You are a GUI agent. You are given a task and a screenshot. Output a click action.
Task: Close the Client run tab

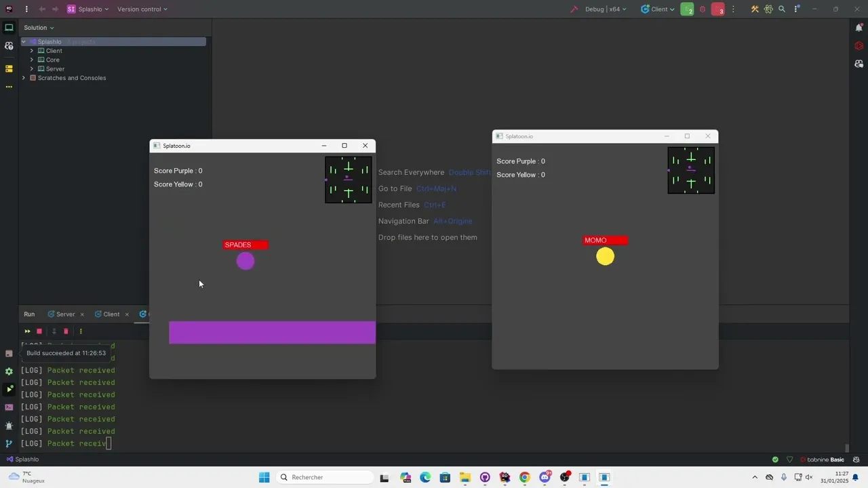point(127,314)
